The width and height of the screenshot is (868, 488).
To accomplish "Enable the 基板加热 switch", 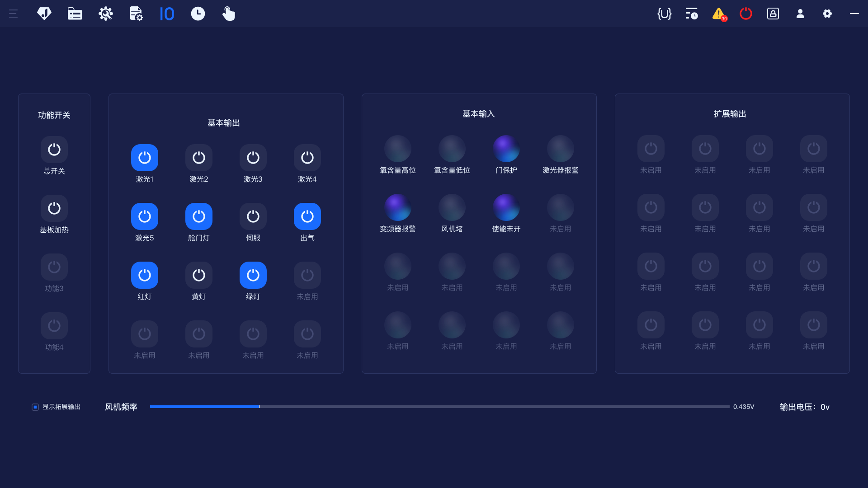I will pos(54,208).
